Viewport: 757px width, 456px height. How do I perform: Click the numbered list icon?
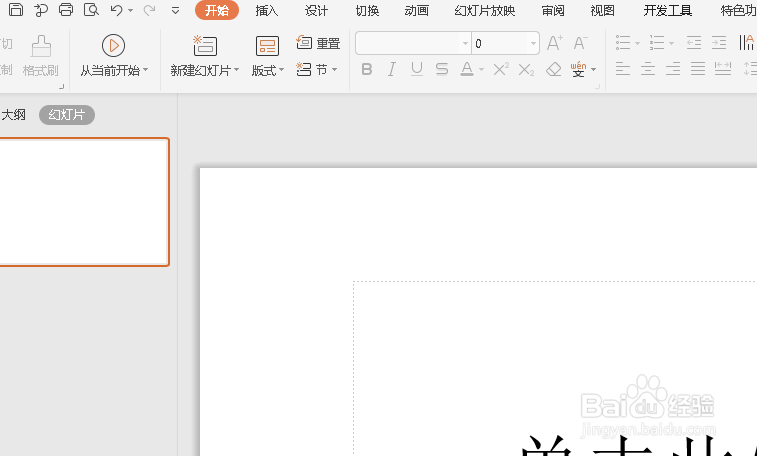[657, 43]
